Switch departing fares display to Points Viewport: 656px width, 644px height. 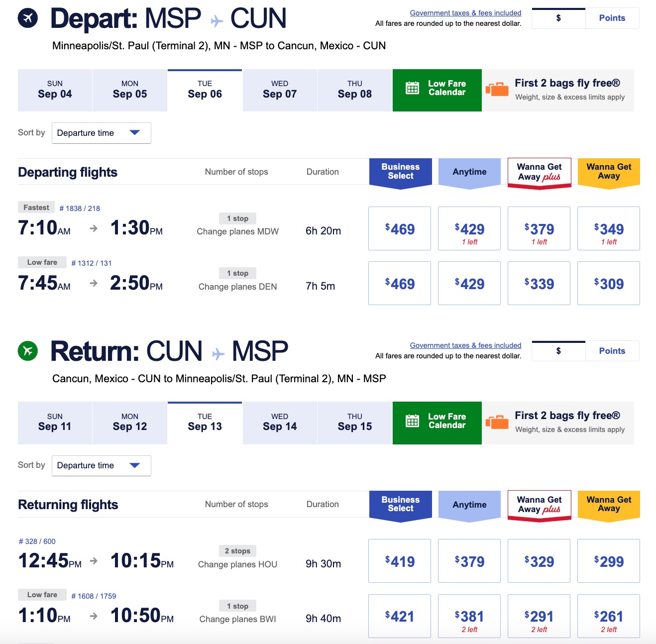click(612, 18)
